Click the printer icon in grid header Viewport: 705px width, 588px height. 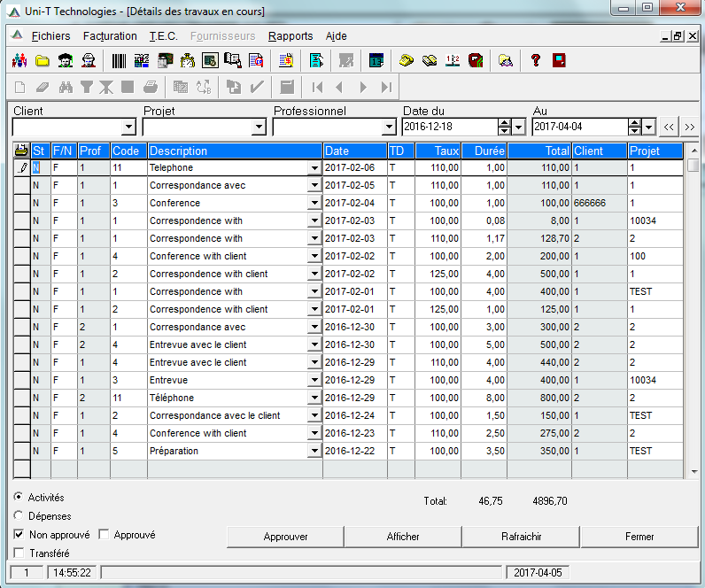tap(21, 151)
